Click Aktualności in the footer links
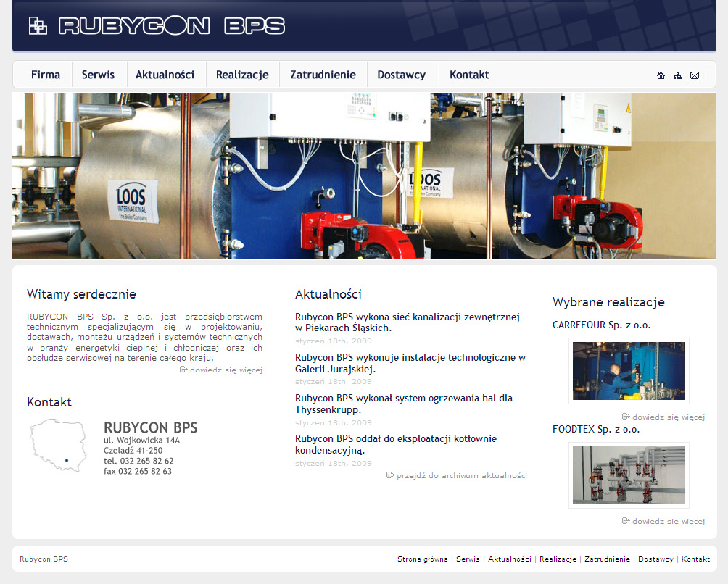The image size is (728, 584). tap(510, 559)
